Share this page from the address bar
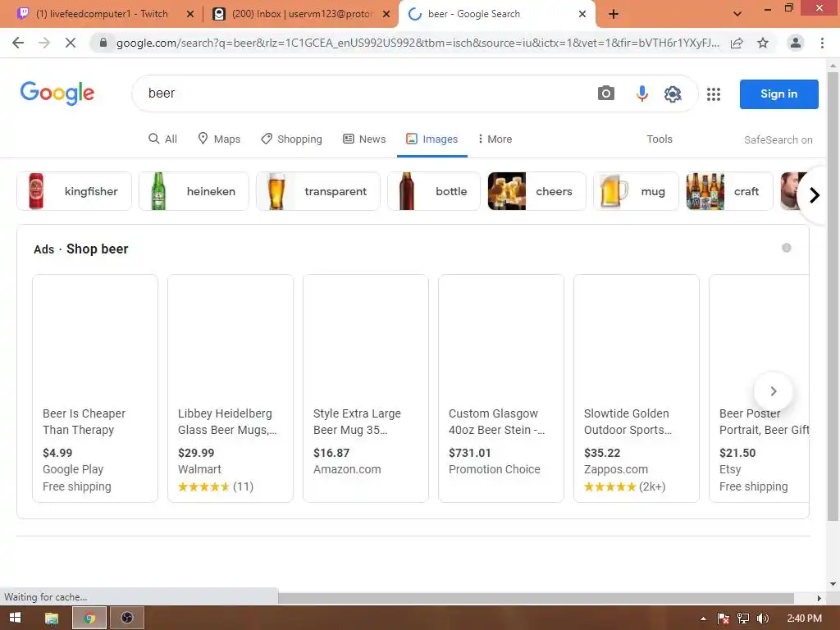The image size is (840, 630). tap(737, 43)
